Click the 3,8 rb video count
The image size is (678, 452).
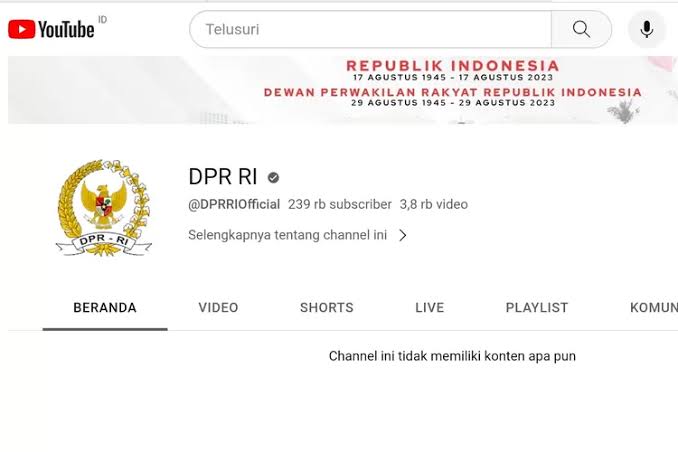pos(434,204)
